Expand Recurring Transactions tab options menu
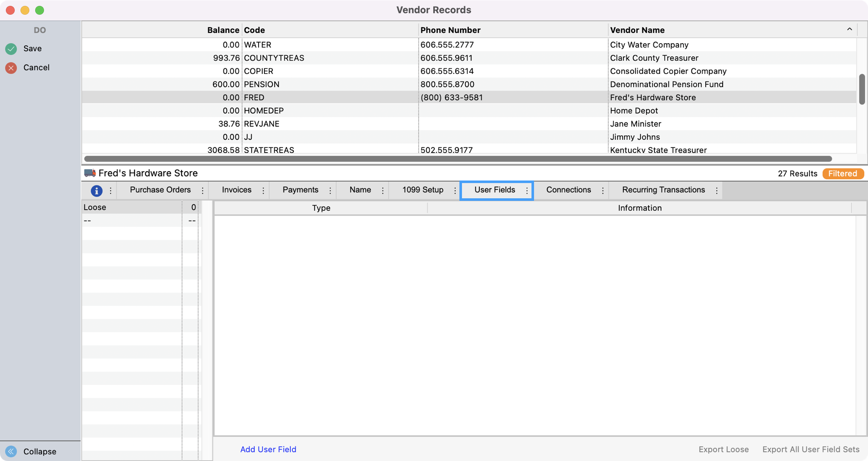 point(717,191)
